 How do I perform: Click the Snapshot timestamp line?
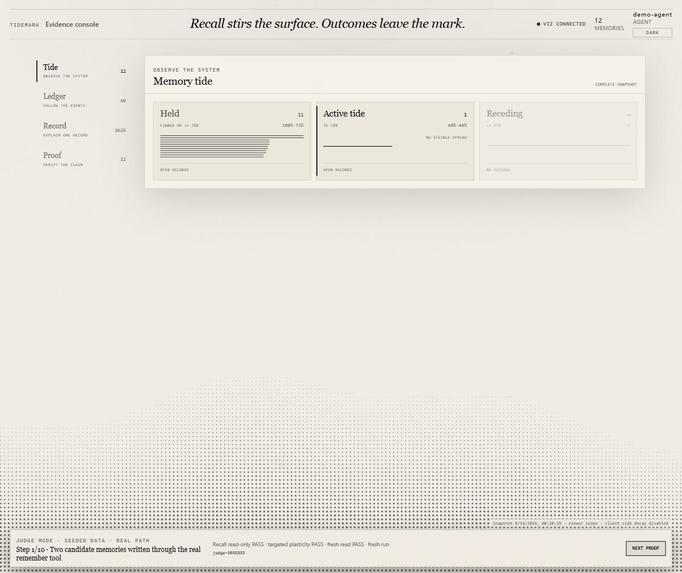click(580, 523)
